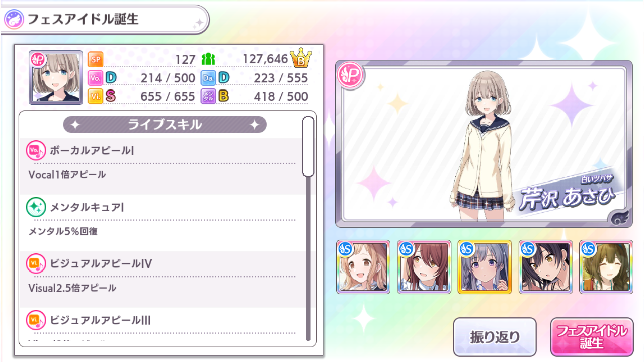Tap the Vo. vocal stat icon
The width and height of the screenshot is (644, 362).
(x=96, y=78)
